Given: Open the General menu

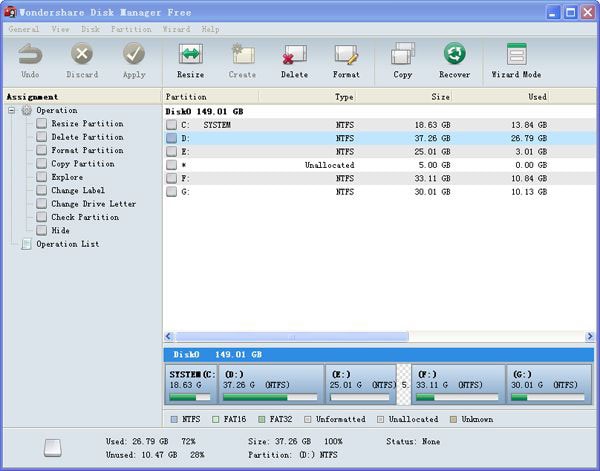Looking at the screenshot, I should [x=24, y=29].
